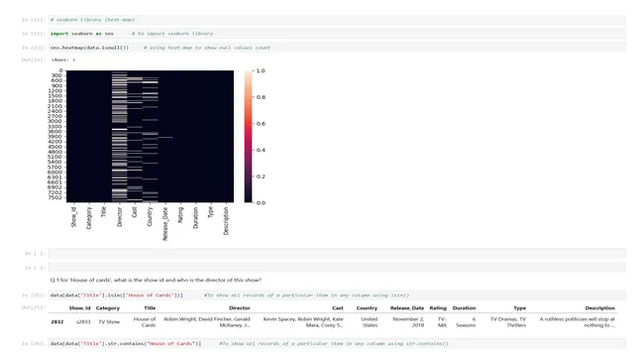Viewport: 644px width, 363px height.
Task: Click the Category column header in the table
Action: coord(108,307)
